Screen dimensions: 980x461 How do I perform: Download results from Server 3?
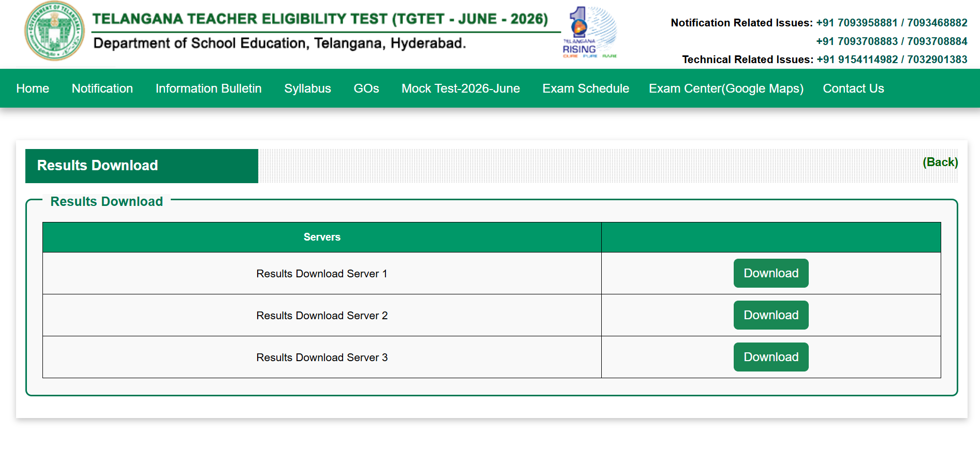click(771, 357)
